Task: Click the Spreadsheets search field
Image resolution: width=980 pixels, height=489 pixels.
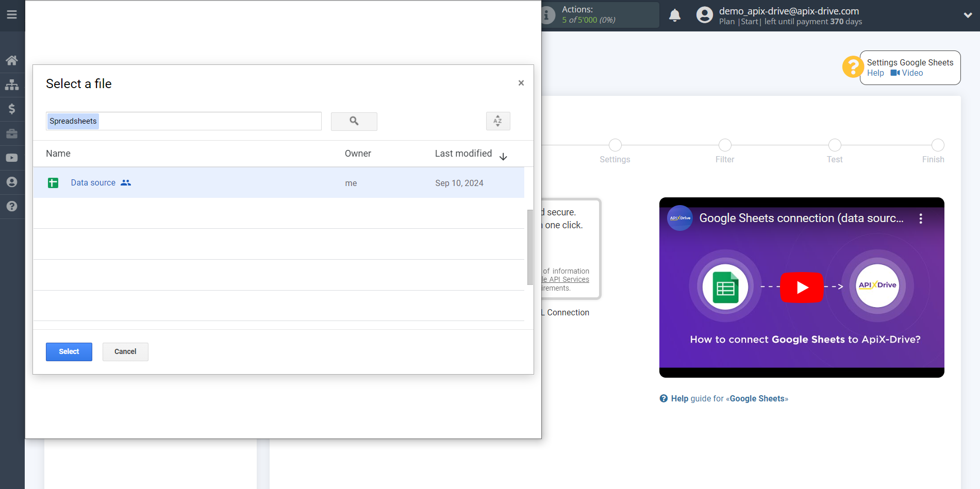Action: [184, 121]
